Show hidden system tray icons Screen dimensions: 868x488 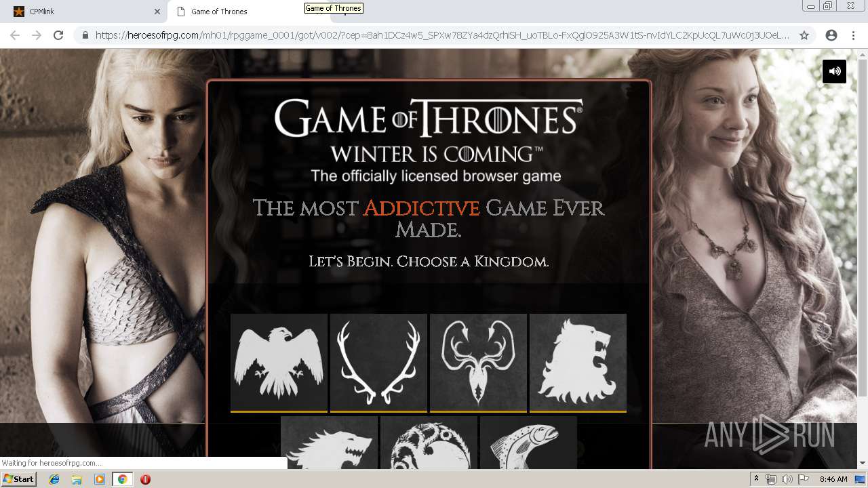click(x=756, y=479)
